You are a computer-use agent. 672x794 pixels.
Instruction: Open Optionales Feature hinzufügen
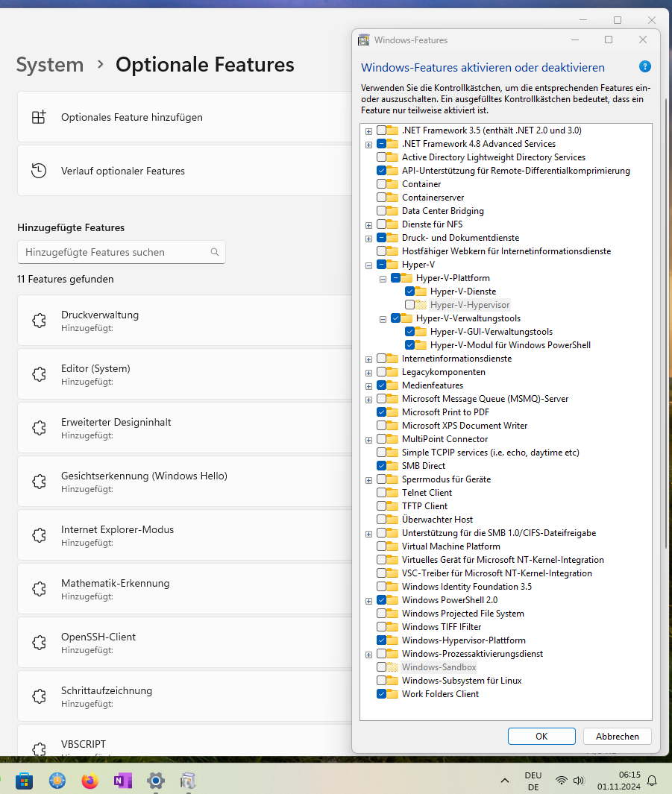click(x=185, y=117)
